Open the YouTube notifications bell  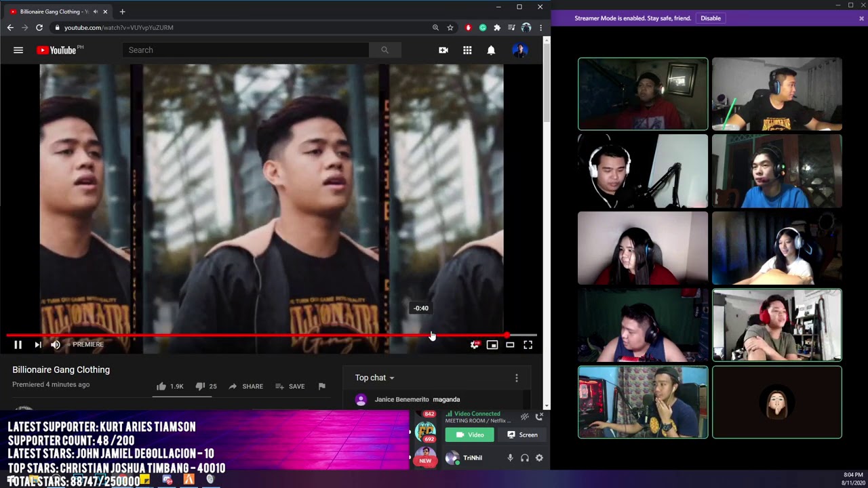[x=491, y=50]
